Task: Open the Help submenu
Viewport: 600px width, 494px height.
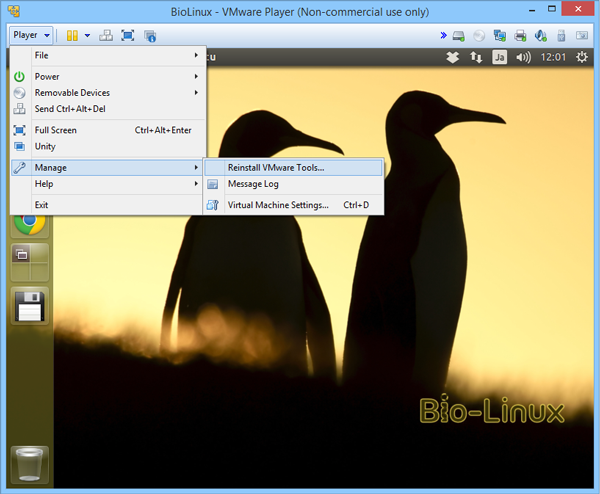Action: [x=107, y=184]
